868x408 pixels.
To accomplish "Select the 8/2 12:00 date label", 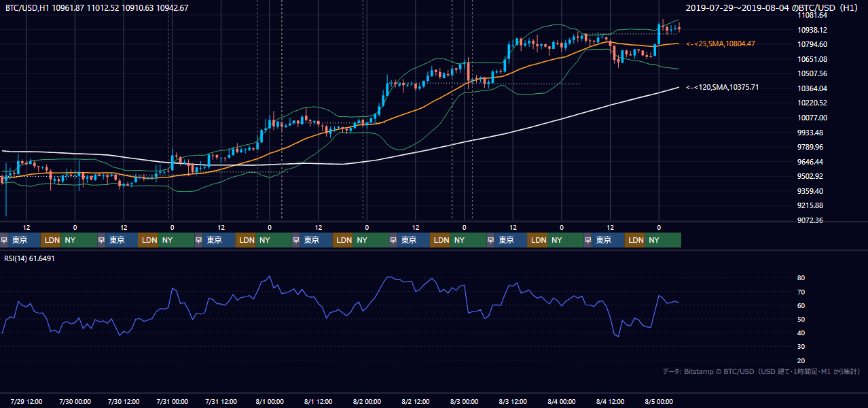I will tap(416, 401).
